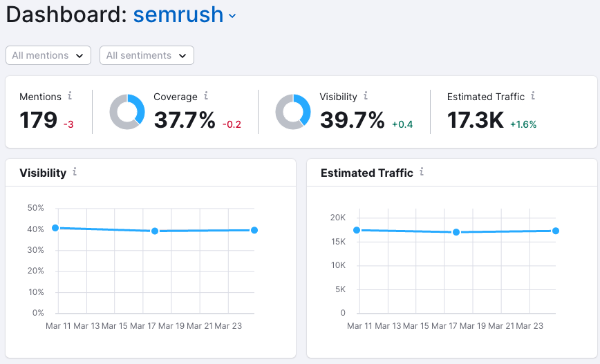Click the 50% axis label on Visibility chart
The width and height of the screenshot is (600, 364).
pyautogui.click(x=35, y=208)
